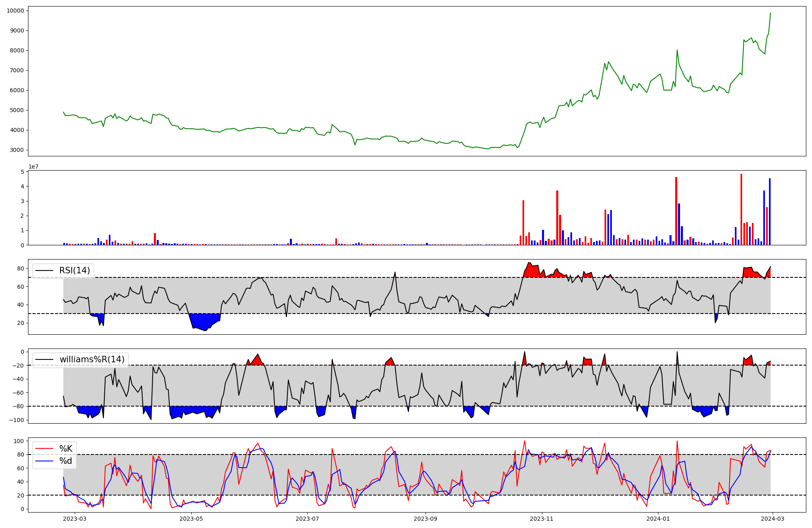The width and height of the screenshot is (812, 528).
Task: Click the last blue volume bar
Action: [x=769, y=211]
